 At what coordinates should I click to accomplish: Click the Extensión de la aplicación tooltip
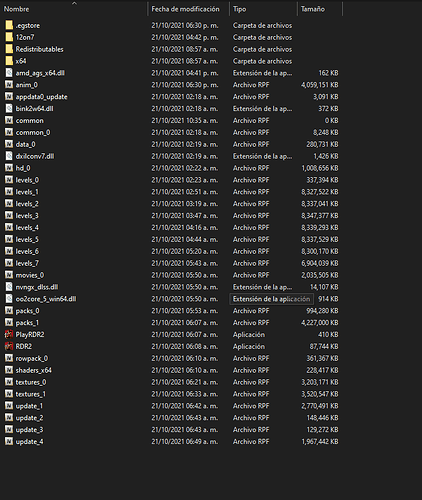point(271,299)
